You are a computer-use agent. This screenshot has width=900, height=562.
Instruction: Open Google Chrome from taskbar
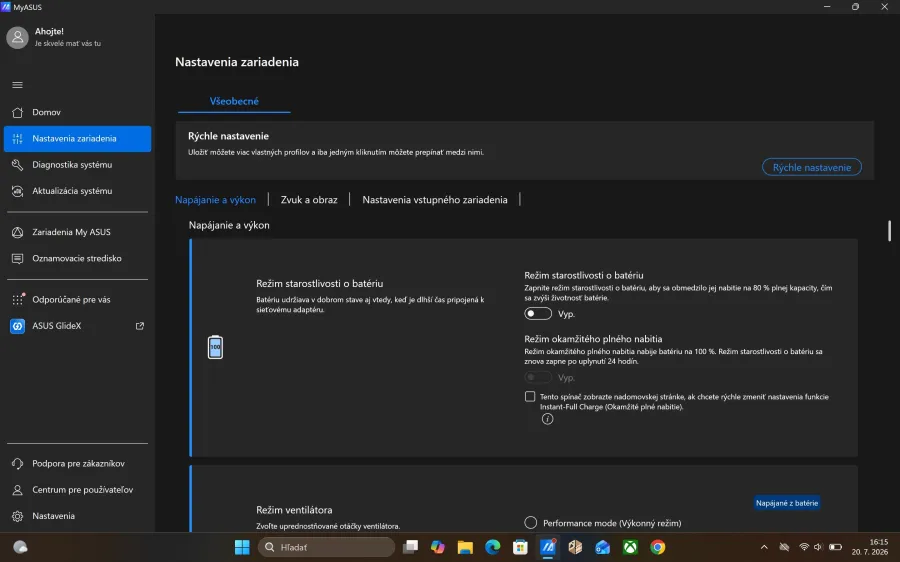658,547
